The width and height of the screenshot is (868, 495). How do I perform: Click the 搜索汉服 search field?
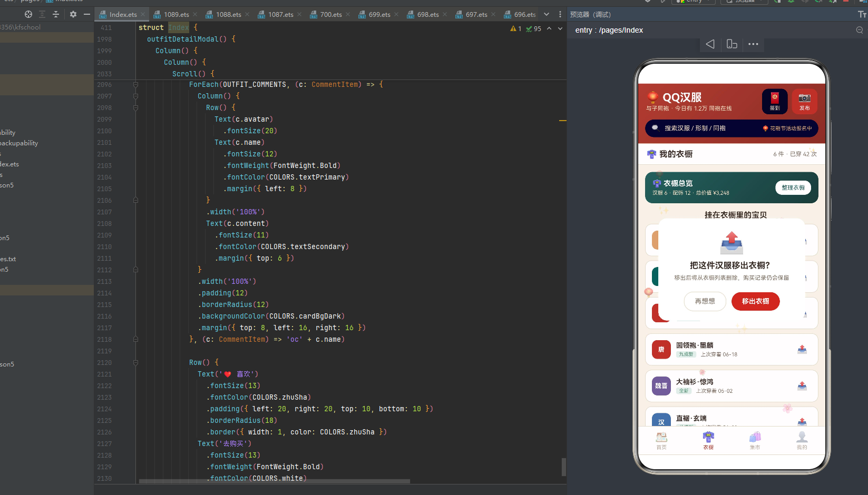click(732, 128)
